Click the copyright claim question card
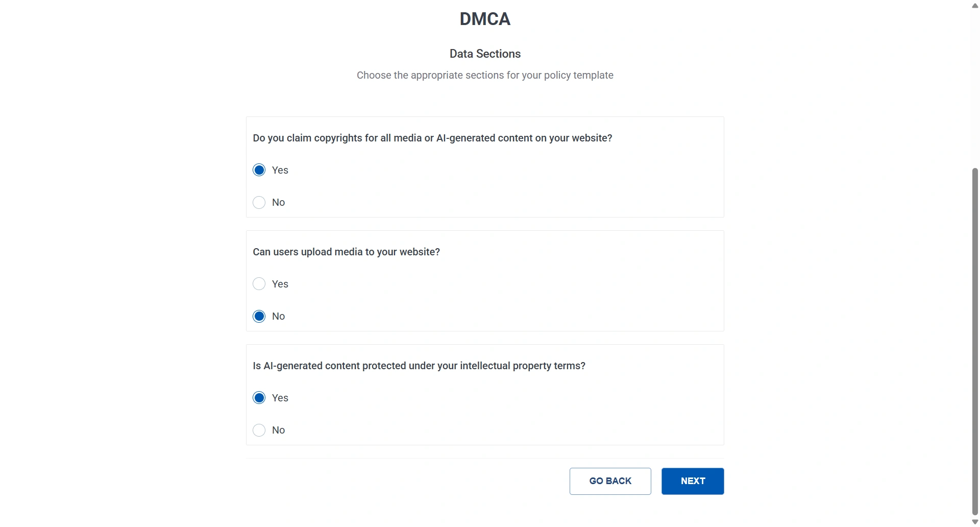This screenshot has height=527, width=980. [484, 167]
